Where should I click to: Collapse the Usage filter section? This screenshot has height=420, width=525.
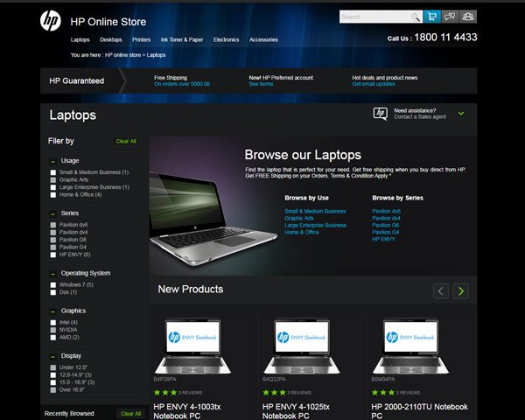click(x=53, y=161)
